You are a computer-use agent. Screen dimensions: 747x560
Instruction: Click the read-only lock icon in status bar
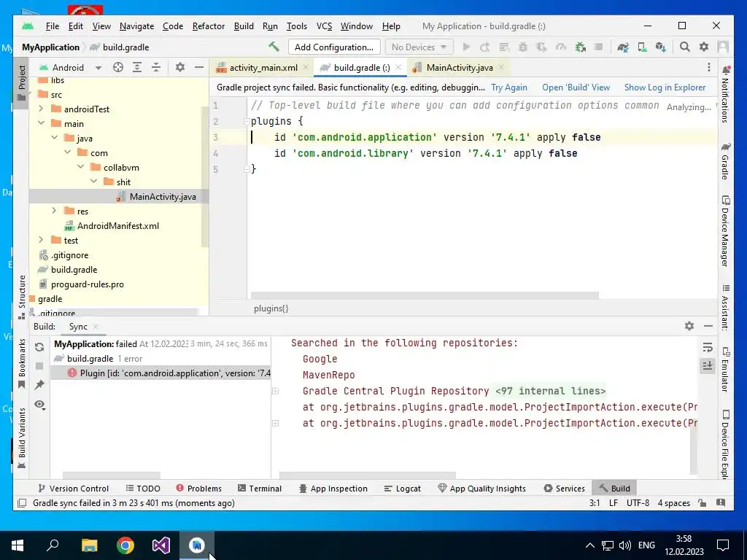pos(702,503)
